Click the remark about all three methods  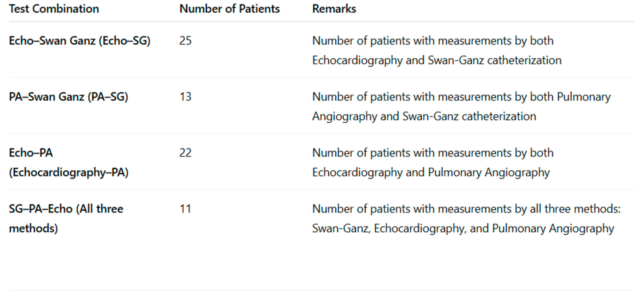coord(466,209)
